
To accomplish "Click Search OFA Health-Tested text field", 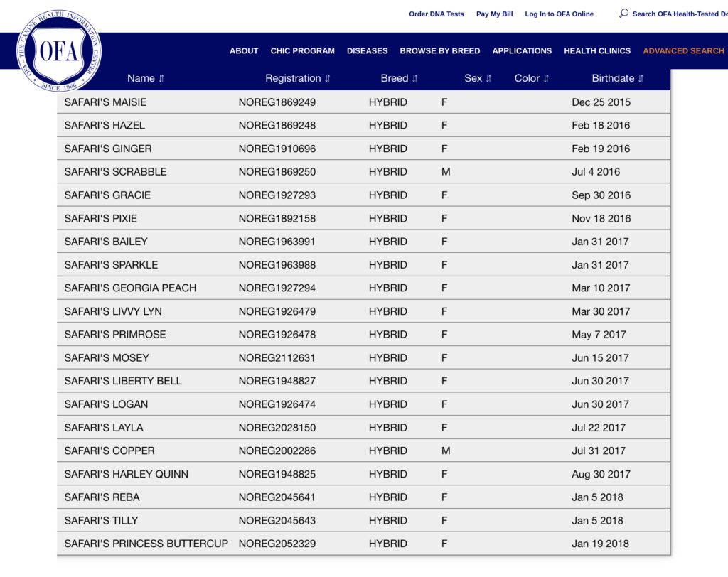I will click(680, 14).
